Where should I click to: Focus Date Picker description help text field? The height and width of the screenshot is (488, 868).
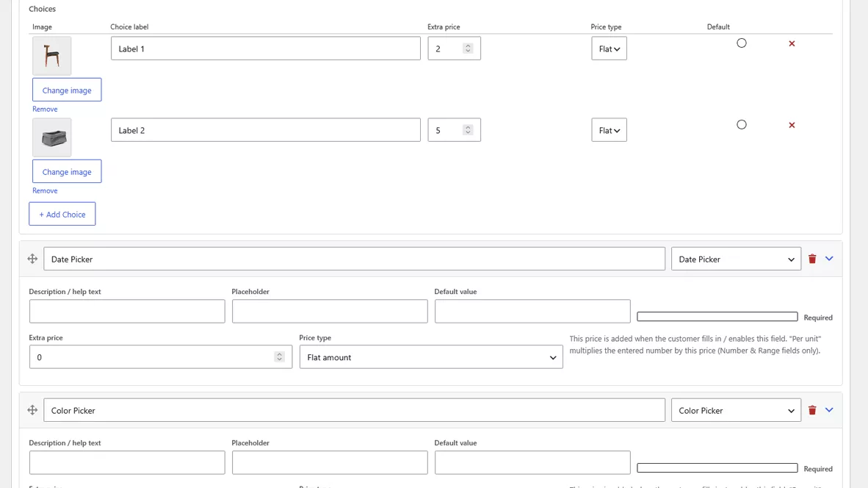(x=127, y=312)
